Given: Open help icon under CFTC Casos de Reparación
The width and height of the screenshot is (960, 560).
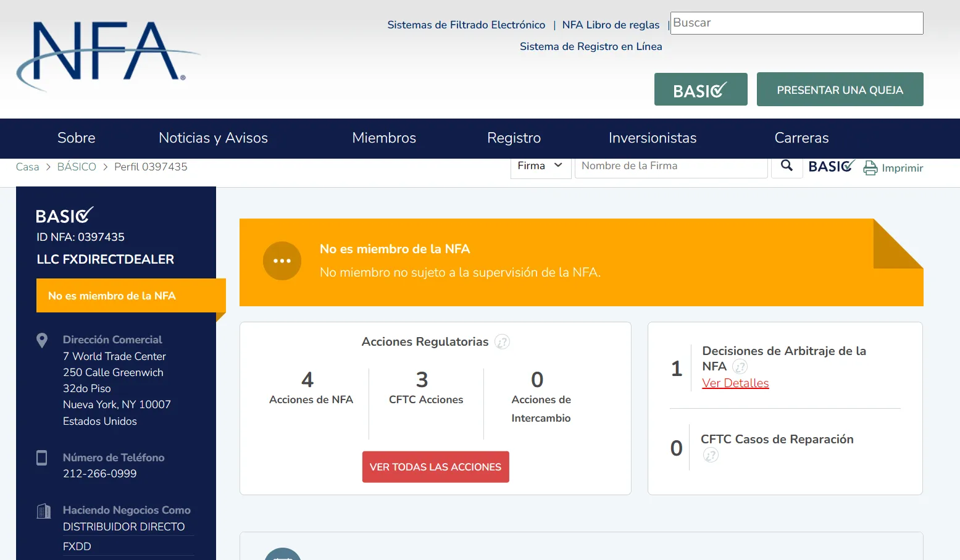Looking at the screenshot, I should [711, 456].
